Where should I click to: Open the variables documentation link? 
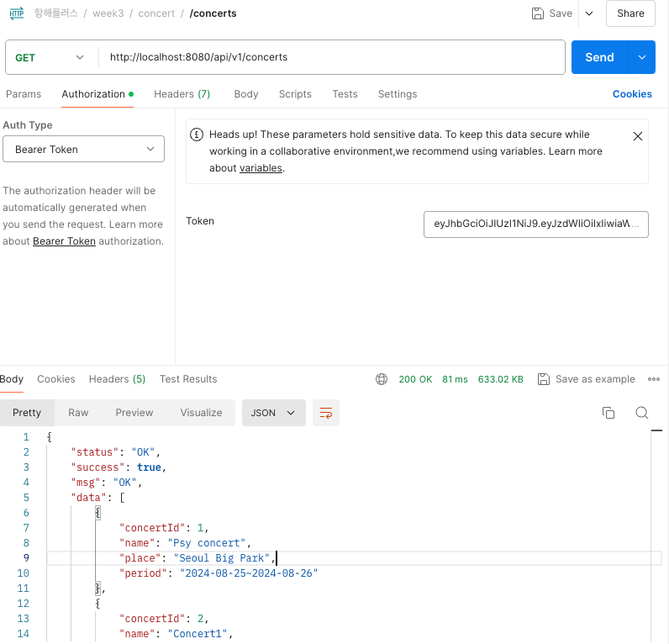261,168
